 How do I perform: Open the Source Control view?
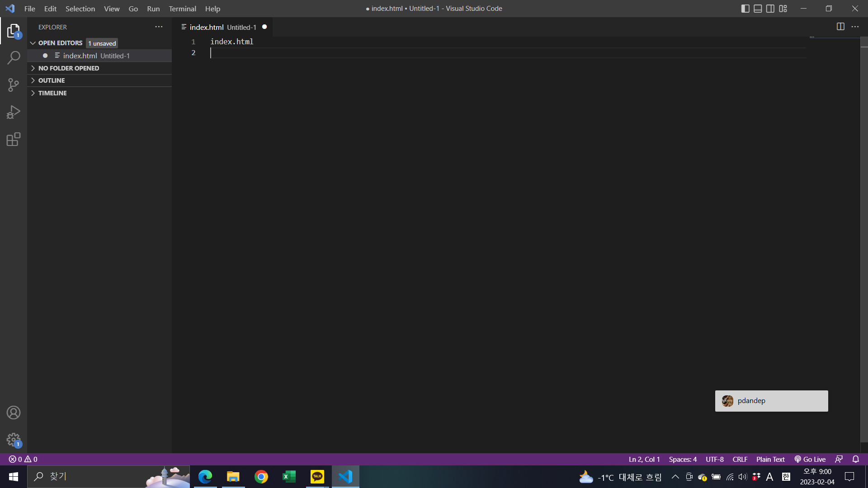(x=14, y=85)
